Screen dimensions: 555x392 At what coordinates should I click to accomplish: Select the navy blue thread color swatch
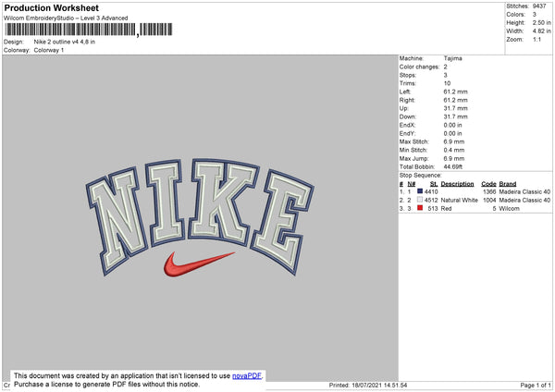point(420,191)
